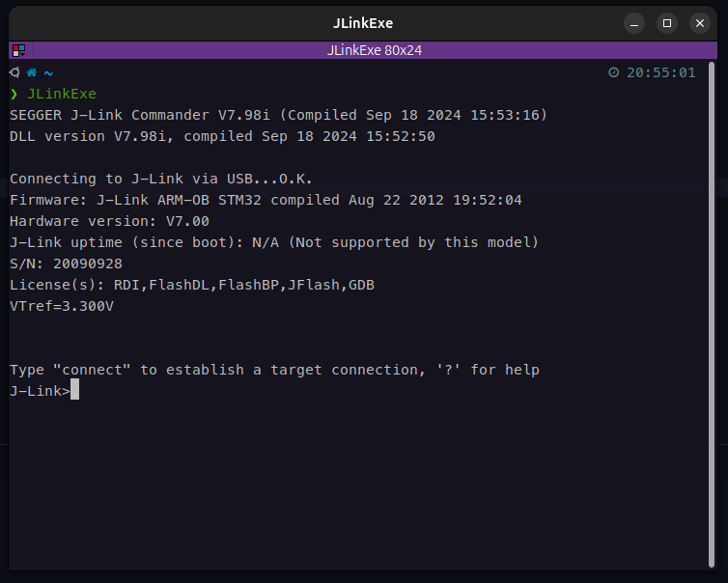Click the green prompt arrow before JLinkExe
Screen dimensions: 728x583
pyautogui.click(x=14, y=94)
